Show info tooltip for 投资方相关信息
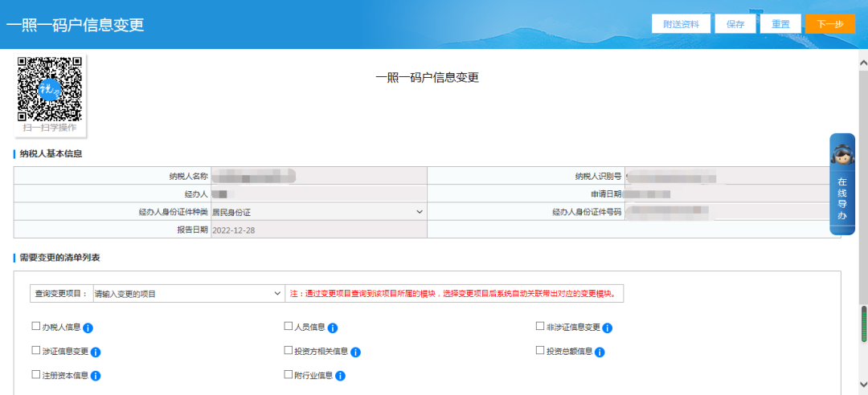 click(x=355, y=352)
